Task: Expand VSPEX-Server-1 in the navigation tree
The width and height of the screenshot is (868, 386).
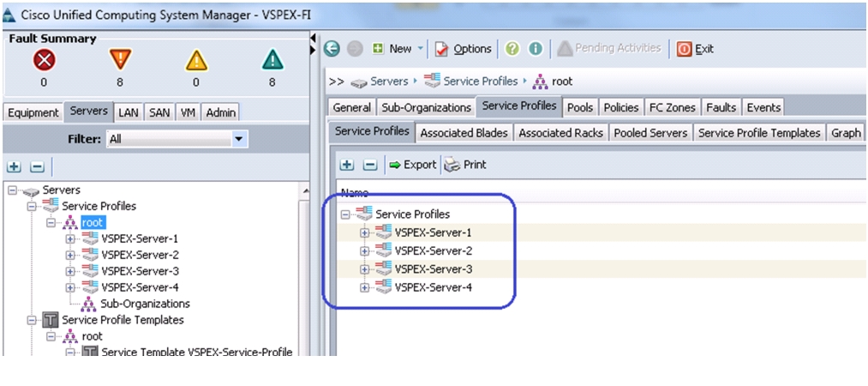Action: tap(70, 239)
